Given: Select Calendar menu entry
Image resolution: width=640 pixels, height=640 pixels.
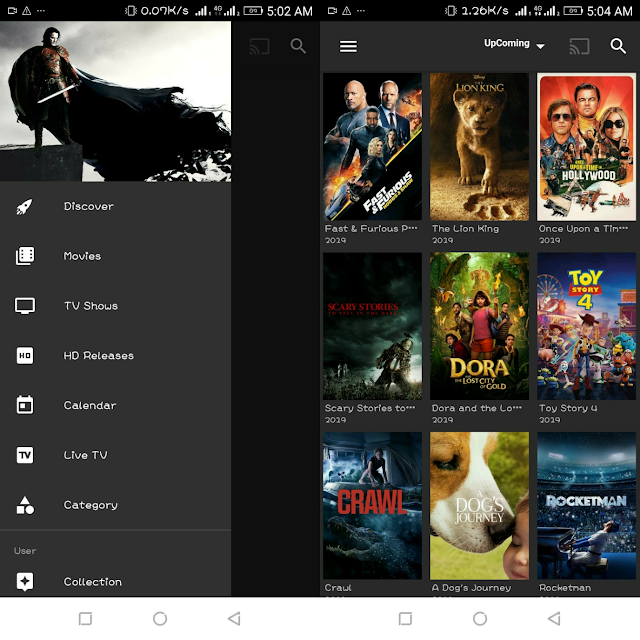Looking at the screenshot, I should (x=116, y=405).
